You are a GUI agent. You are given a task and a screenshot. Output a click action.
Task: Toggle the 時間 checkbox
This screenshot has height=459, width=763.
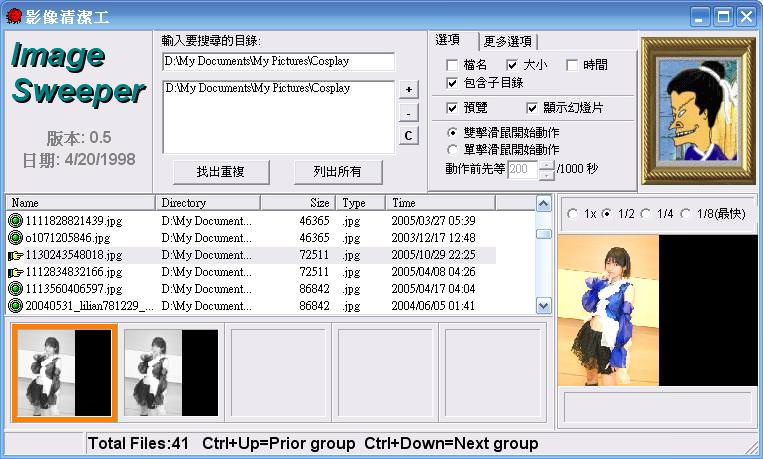(x=572, y=65)
